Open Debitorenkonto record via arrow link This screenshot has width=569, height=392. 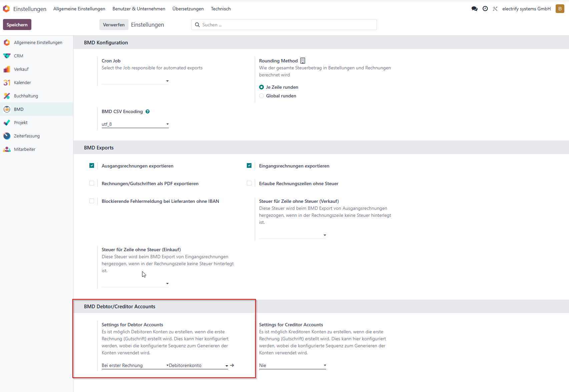(232, 365)
